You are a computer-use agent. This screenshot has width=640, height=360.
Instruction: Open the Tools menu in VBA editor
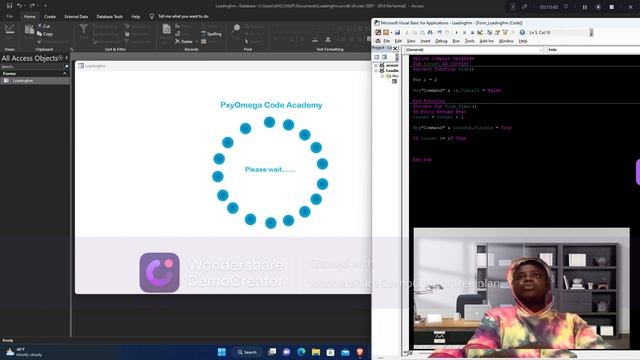(x=469, y=41)
